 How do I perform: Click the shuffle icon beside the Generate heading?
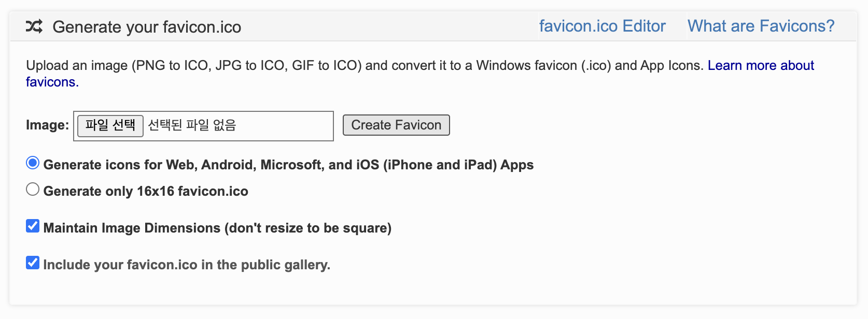tap(34, 26)
